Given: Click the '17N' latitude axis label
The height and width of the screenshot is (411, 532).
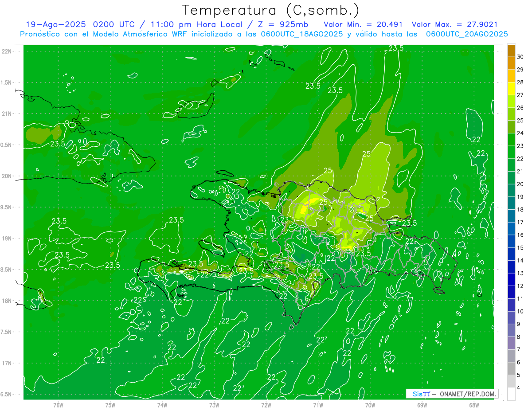Looking at the screenshot, I should [x=8, y=364].
